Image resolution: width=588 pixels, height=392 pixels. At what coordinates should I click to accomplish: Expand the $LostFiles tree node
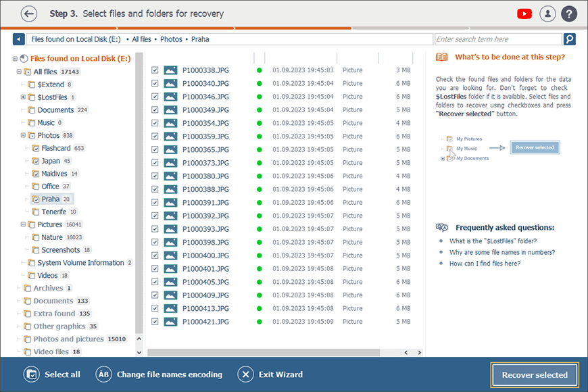pyautogui.click(x=23, y=97)
